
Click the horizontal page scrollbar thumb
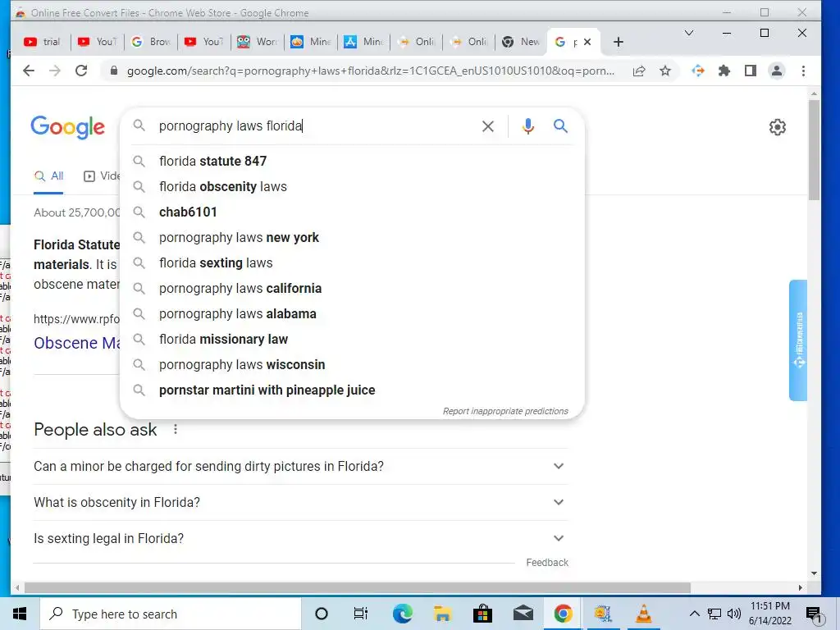[x=358, y=587]
